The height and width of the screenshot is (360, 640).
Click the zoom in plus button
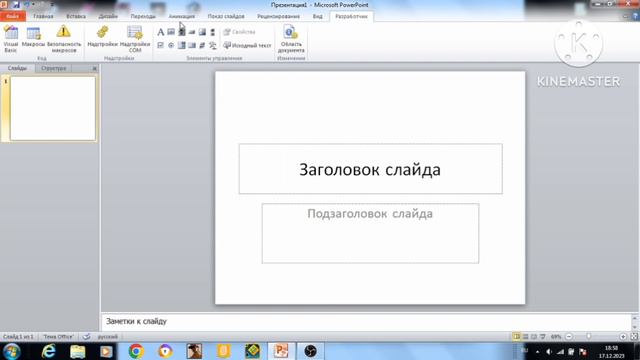point(623,337)
